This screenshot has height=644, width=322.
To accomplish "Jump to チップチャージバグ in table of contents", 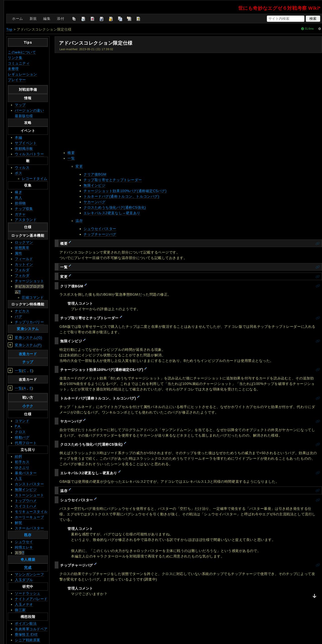I will 100,234.
